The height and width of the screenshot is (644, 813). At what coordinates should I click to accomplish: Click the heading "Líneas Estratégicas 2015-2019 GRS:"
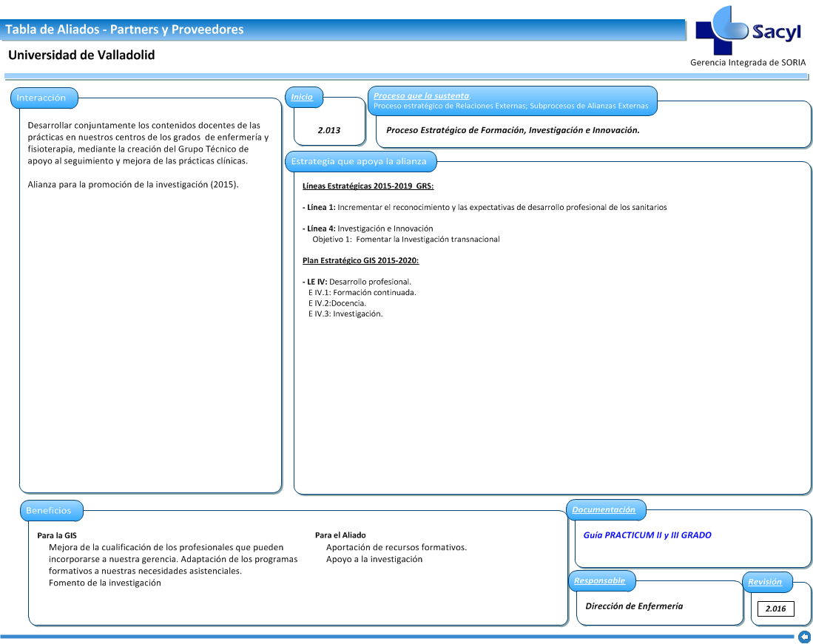[368, 186]
